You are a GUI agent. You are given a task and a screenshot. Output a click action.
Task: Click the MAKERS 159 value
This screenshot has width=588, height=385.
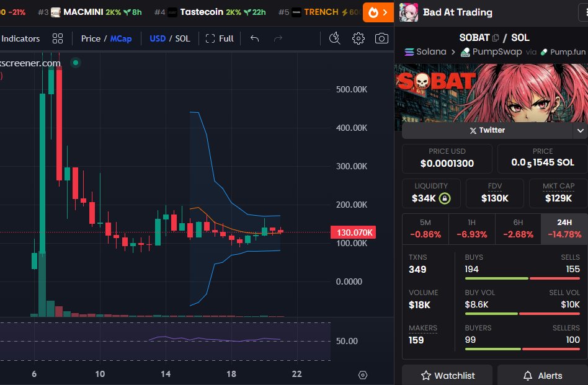416,340
